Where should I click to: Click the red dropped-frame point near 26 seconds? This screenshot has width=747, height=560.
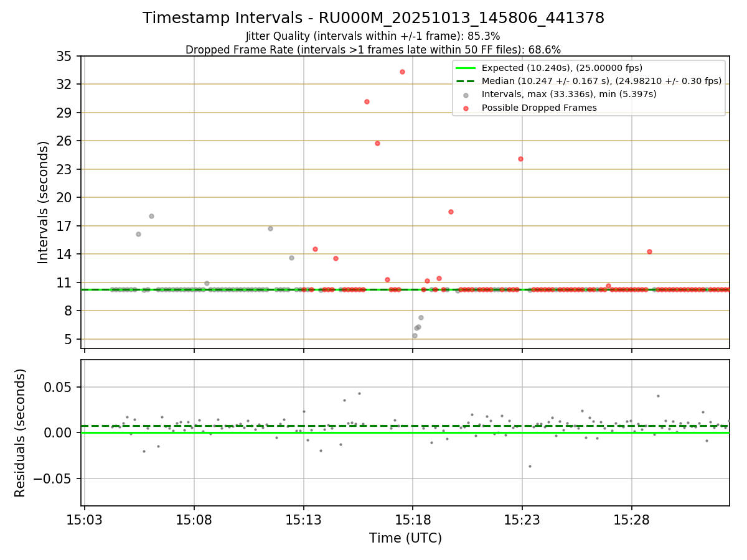pos(377,143)
